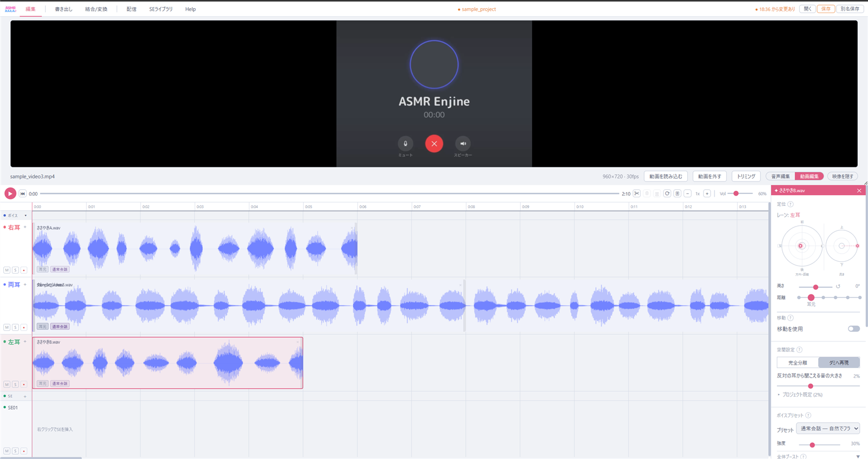Adjust the 強度 strength slider

coord(819,445)
